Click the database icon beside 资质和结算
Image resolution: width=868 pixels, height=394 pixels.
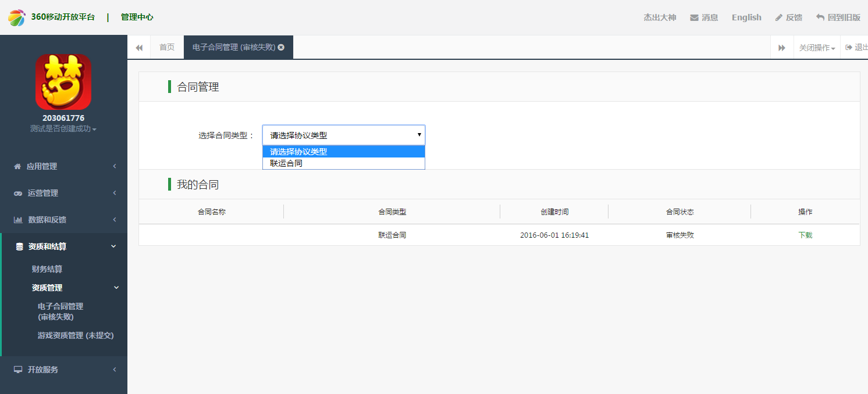[x=19, y=246]
